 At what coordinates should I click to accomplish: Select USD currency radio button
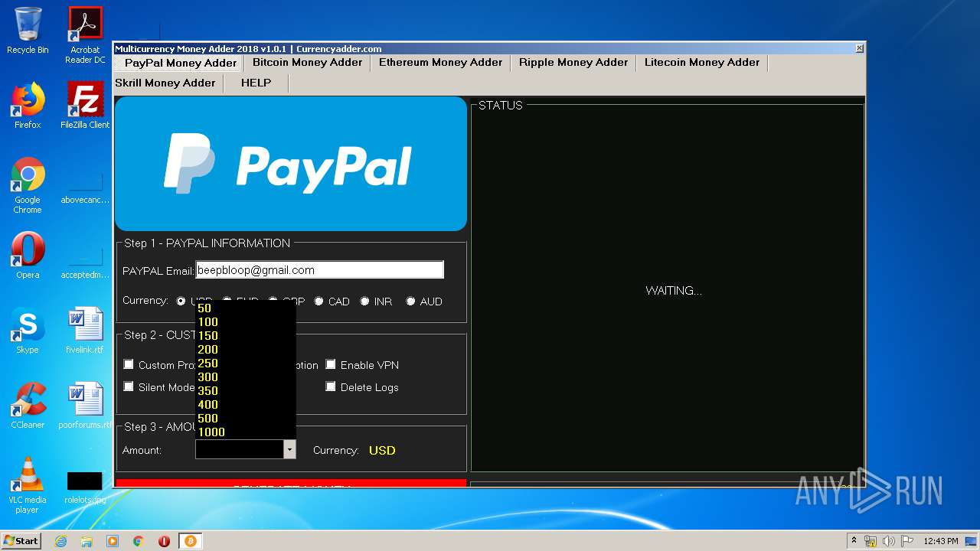click(x=181, y=302)
